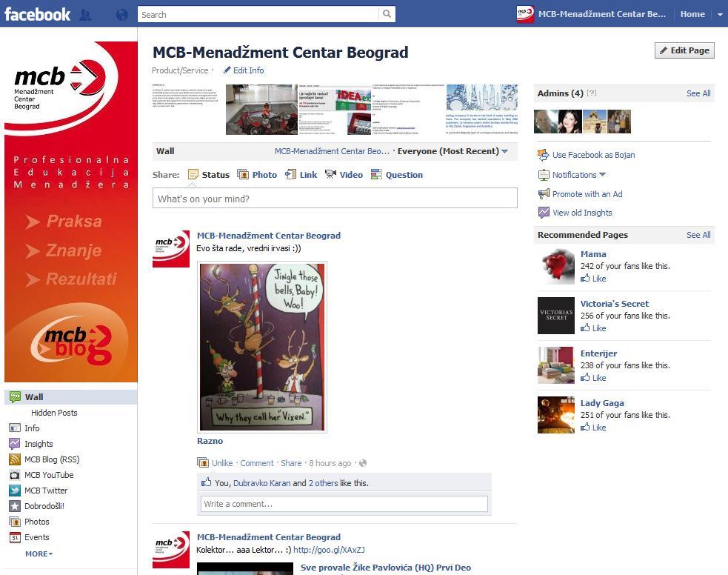The image size is (728, 575).
Task: Share the cartoon post
Action: pos(291,463)
